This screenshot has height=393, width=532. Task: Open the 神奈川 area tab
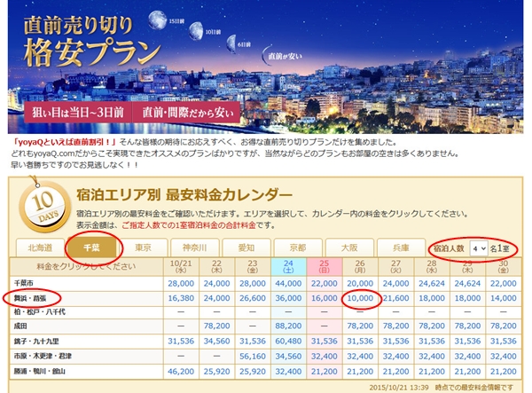coord(197,248)
